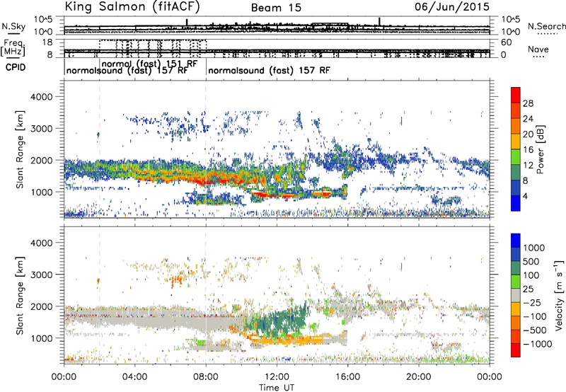Click the '1000' tick on velocity colorbar
566x392 pixels.
533,248
